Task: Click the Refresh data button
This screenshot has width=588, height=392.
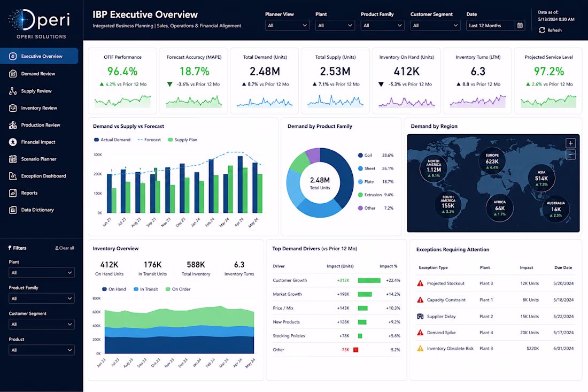Action: [x=550, y=30]
